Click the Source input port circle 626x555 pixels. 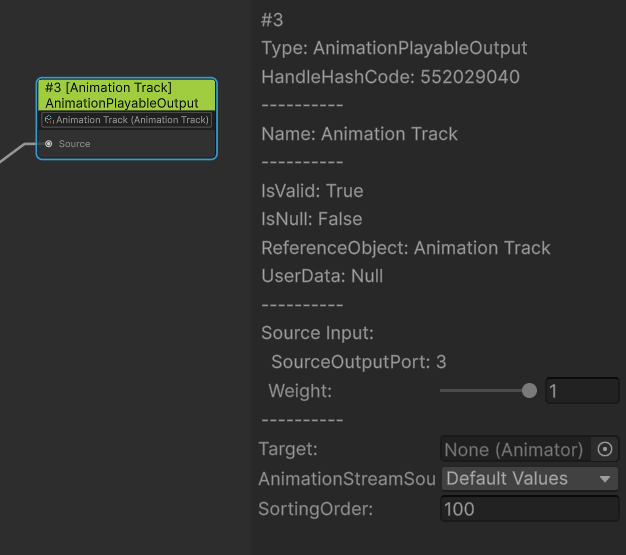pos(49,144)
